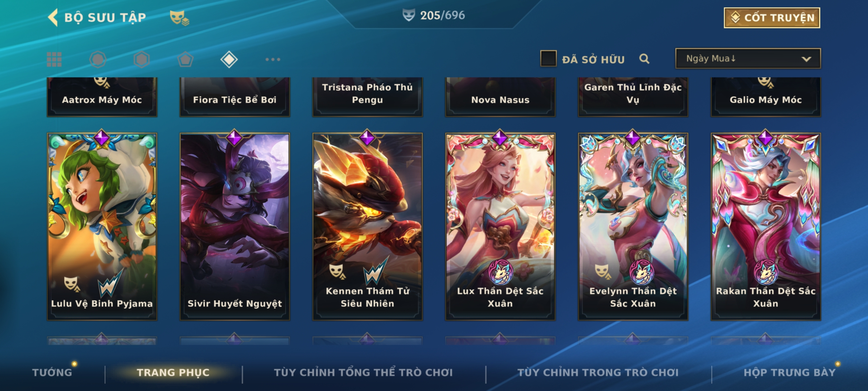This screenshot has width=868, height=391.
Task: Select the pentagon rarity filter icon
Action: [x=185, y=59]
